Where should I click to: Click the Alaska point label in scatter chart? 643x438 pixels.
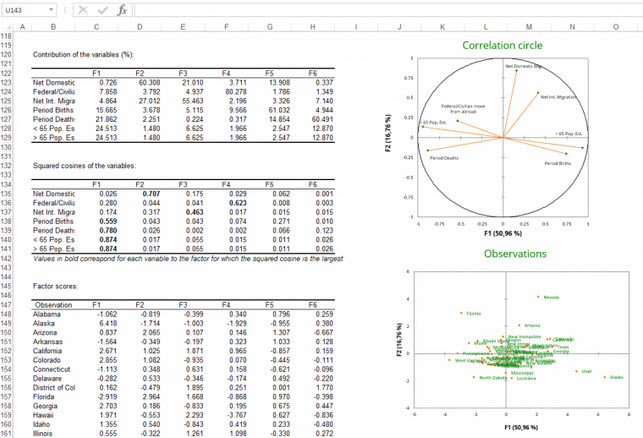pos(617,377)
